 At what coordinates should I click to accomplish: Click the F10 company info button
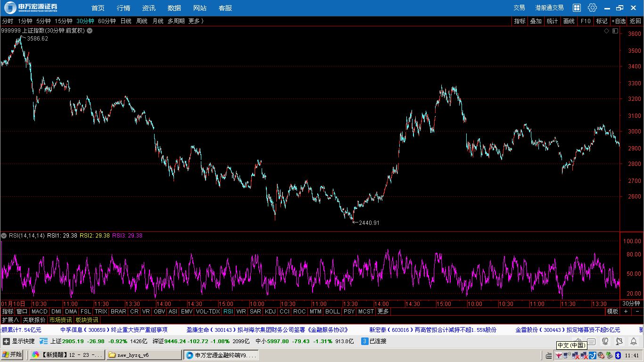586,21
